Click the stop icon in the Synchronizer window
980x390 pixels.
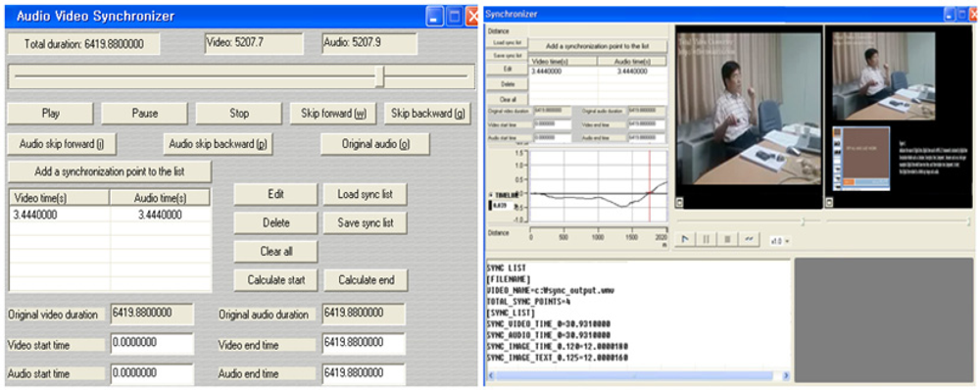point(727,239)
